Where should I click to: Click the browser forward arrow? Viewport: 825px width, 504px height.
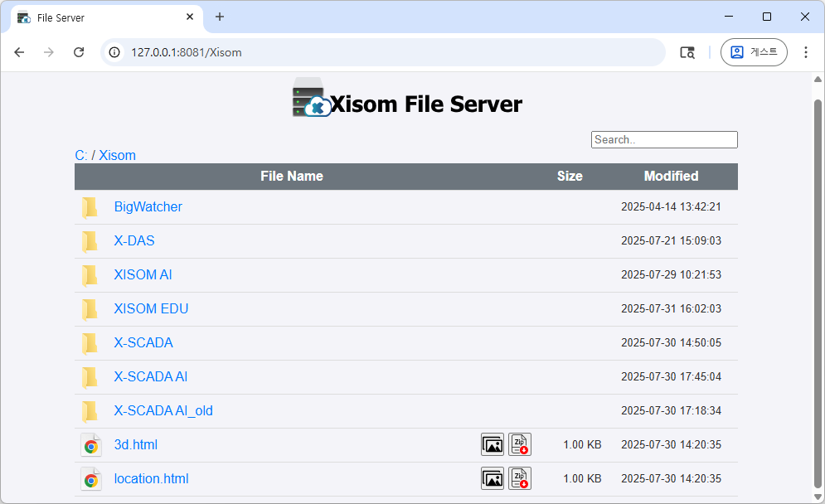pyautogui.click(x=49, y=52)
